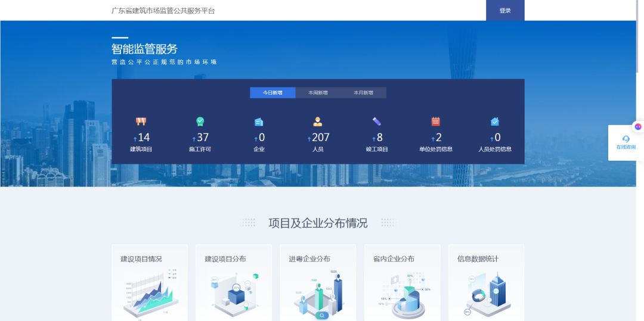Click the 企业 building icon
This screenshot has height=321, width=644.
pyautogui.click(x=259, y=121)
